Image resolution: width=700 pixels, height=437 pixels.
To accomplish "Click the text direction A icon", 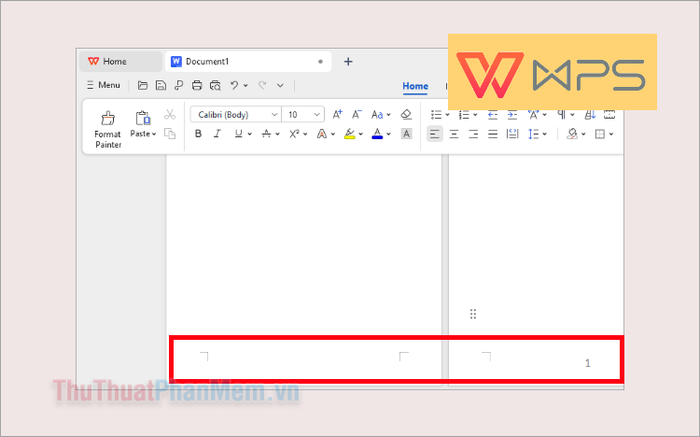I will (x=533, y=115).
